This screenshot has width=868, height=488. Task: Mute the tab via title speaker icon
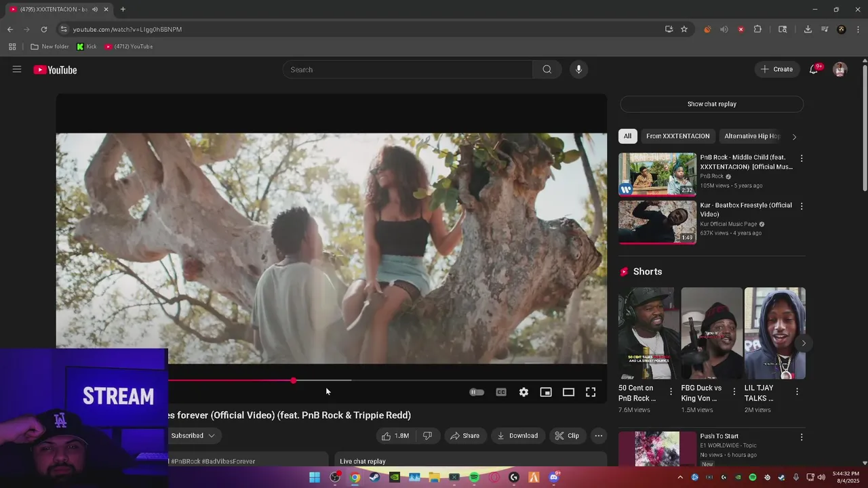coord(95,9)
